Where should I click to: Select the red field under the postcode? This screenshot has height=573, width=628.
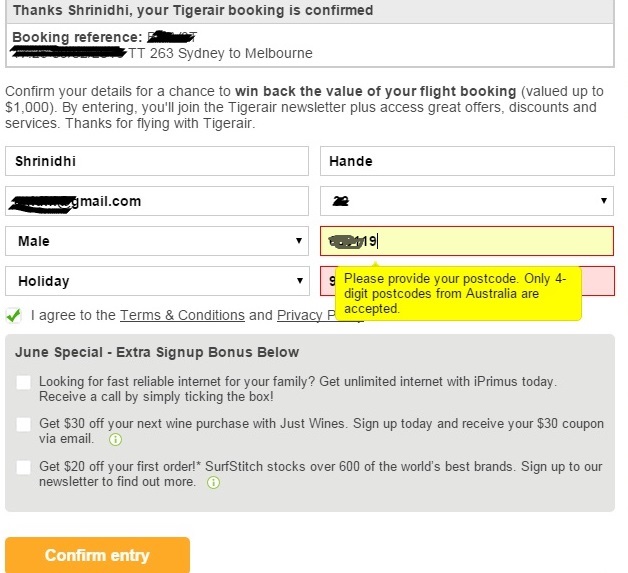pos(327,282)
